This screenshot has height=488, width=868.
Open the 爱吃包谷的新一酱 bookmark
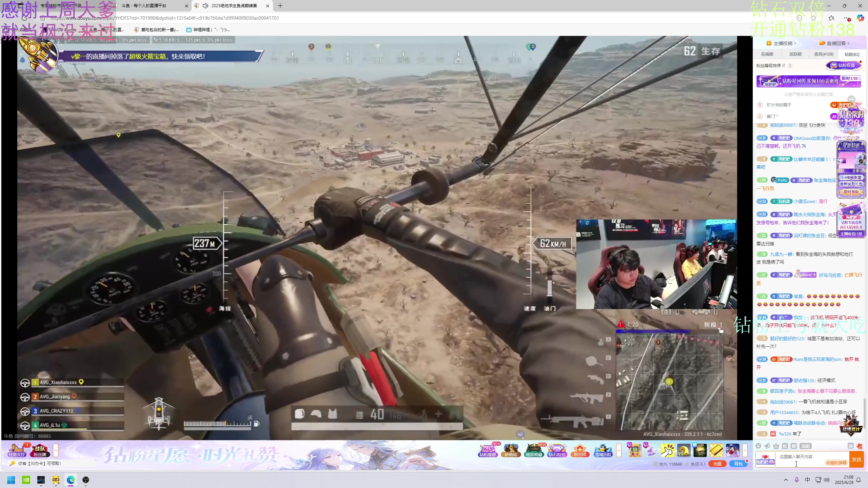tap(156, 30)
